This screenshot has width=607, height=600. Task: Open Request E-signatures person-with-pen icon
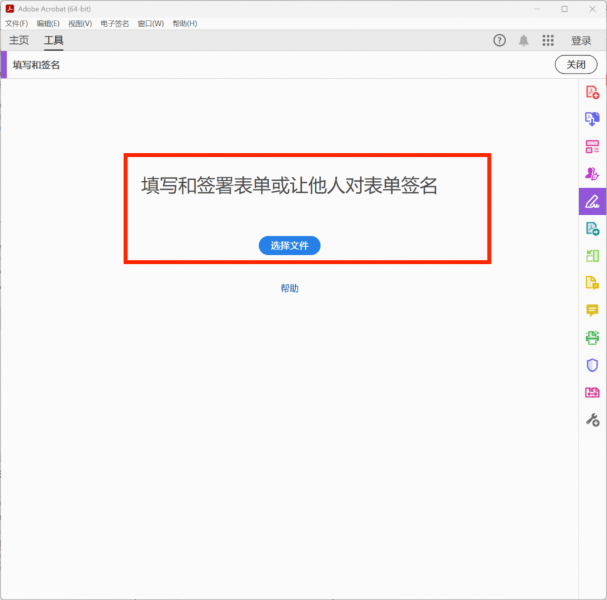[592, 174]
